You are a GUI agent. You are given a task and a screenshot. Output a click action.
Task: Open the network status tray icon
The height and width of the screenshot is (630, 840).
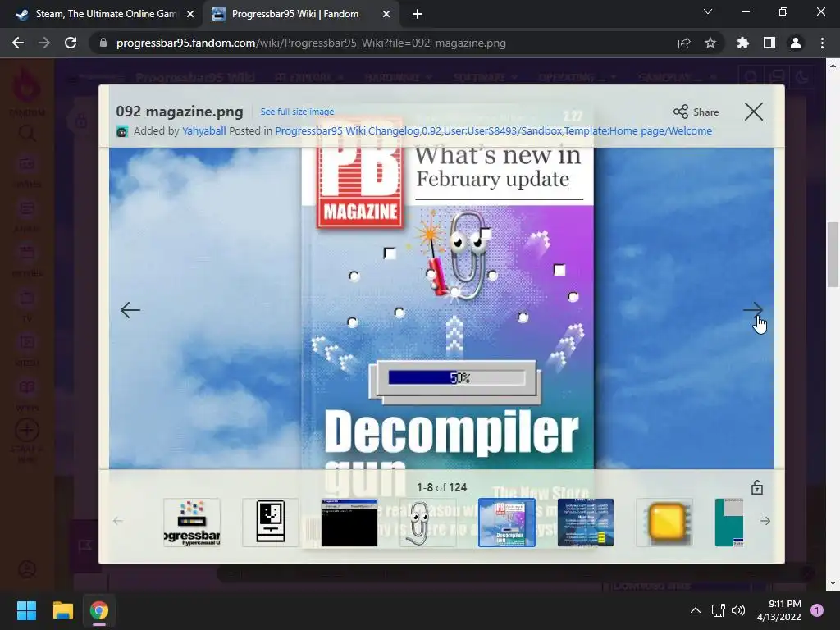(718, 610)
